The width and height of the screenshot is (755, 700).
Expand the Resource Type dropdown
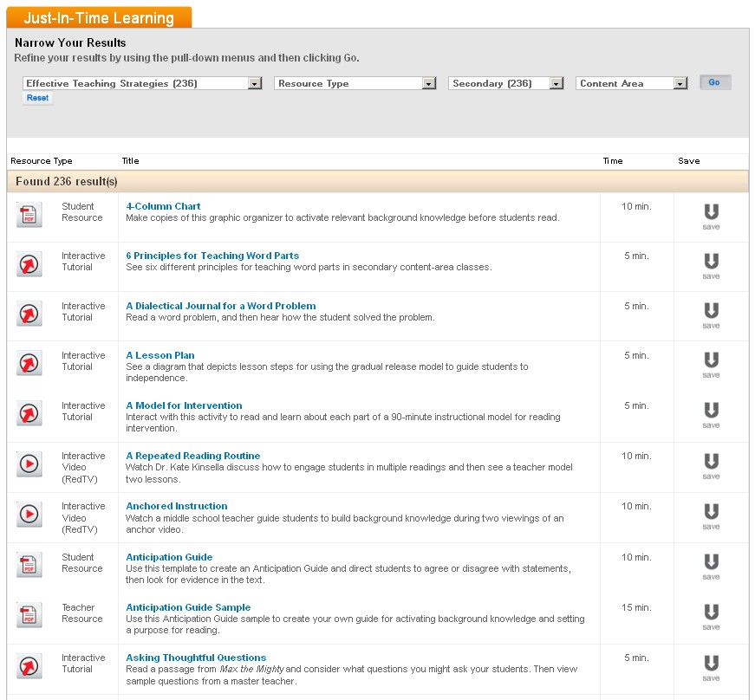coord(355,83)
